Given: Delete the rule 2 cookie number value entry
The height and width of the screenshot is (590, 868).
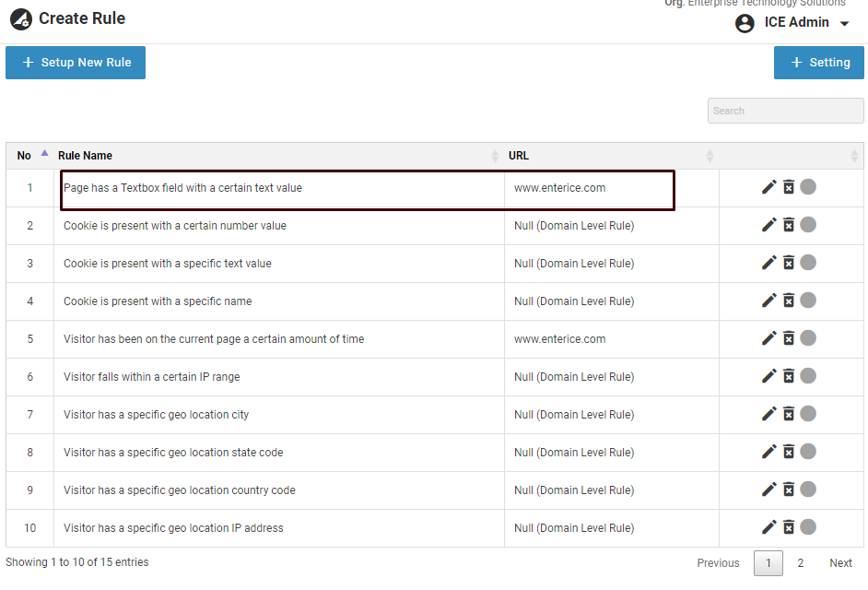Looking at the screenshot, I should click(789, 225).
